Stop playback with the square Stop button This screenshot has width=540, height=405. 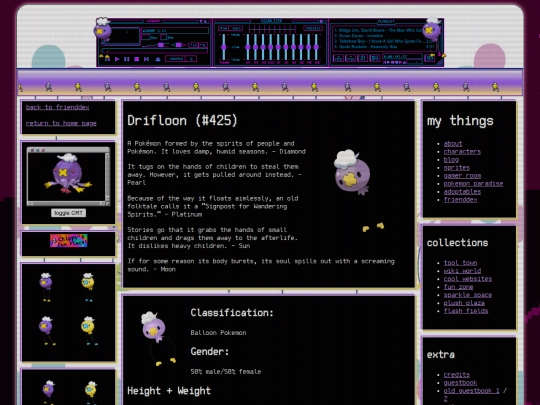[x=137, y=59]
